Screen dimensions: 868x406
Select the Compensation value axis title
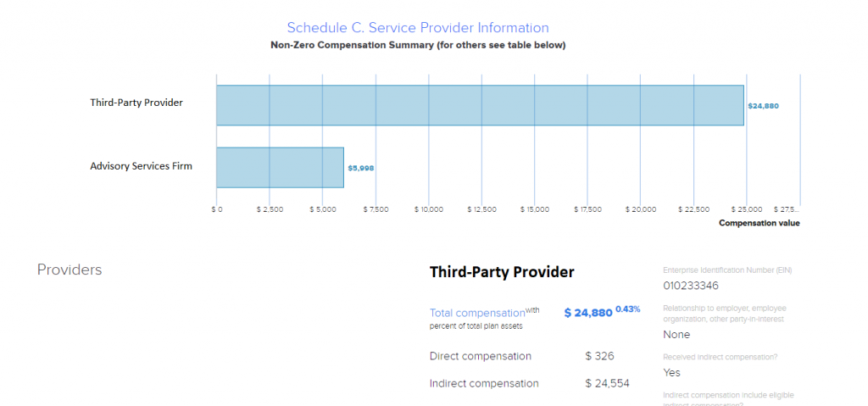click(759, 223)
